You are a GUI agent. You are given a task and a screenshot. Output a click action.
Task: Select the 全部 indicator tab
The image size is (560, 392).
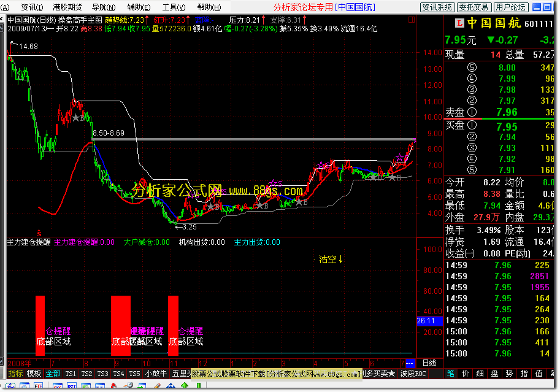click(x=53, y=374)
